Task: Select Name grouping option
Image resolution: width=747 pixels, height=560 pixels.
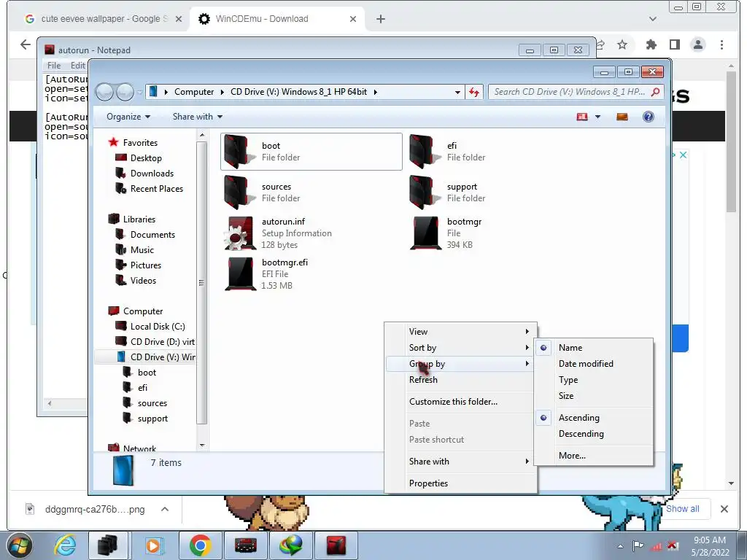Action: [594, 348]
